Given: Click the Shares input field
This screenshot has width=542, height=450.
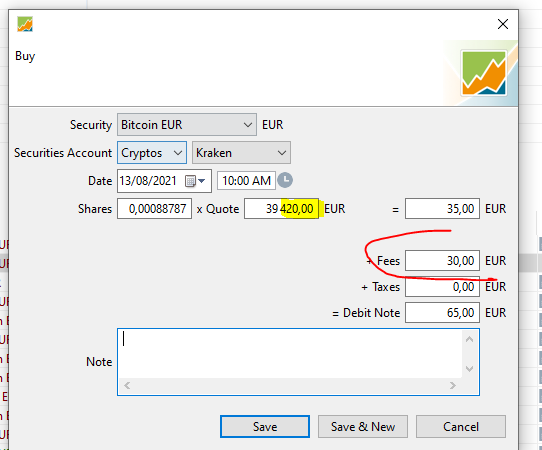Looking at the screenshot, I should (155, 208).
